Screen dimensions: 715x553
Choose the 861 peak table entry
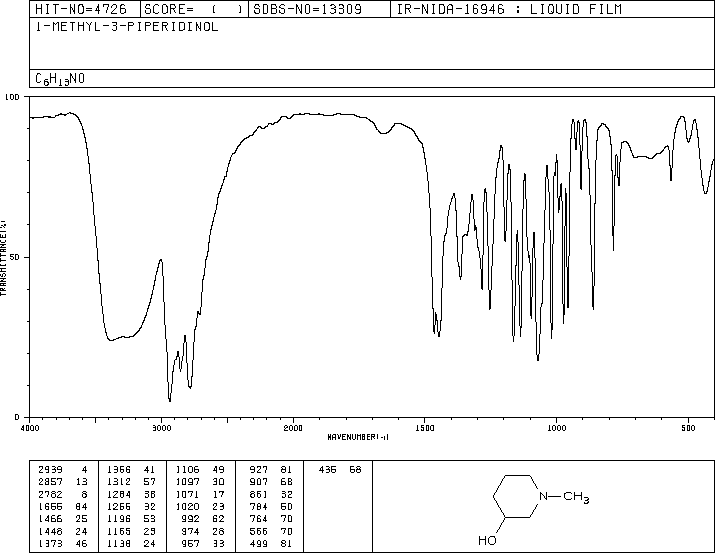tap(259, 494)
